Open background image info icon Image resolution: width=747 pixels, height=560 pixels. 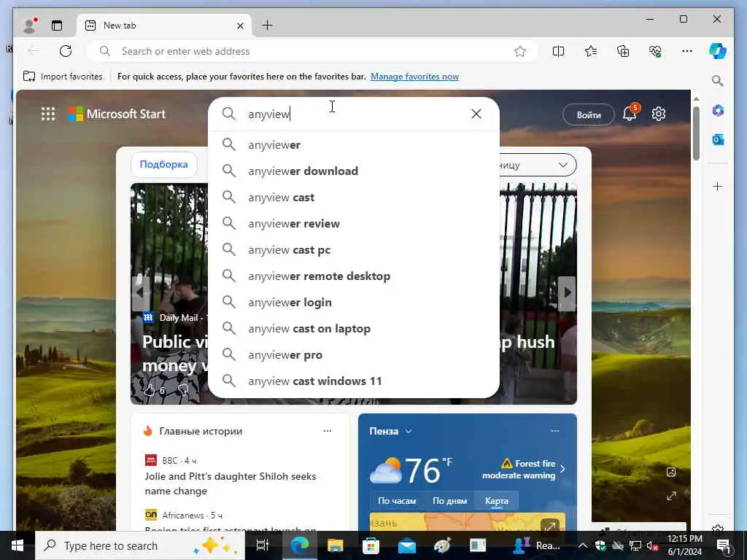pos(671,472)
